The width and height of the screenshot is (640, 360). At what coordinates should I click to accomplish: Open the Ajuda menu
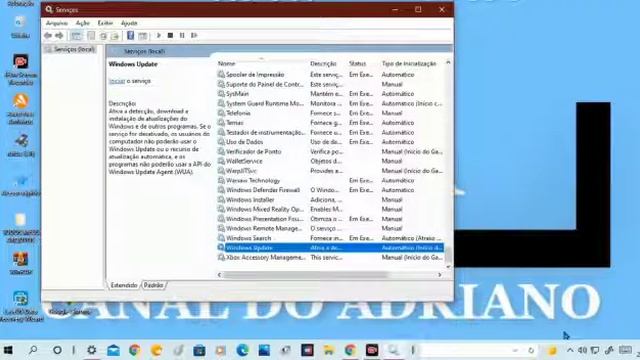(129, 23)
